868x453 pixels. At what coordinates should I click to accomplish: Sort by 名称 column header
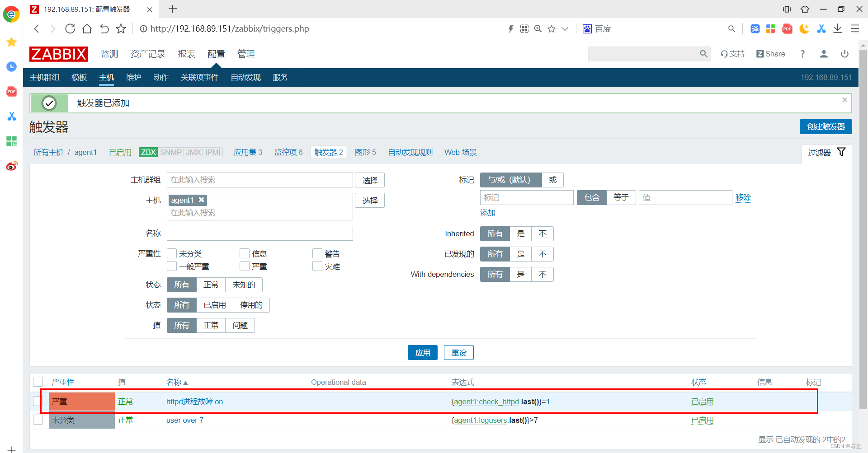click(x=177, y=382)
